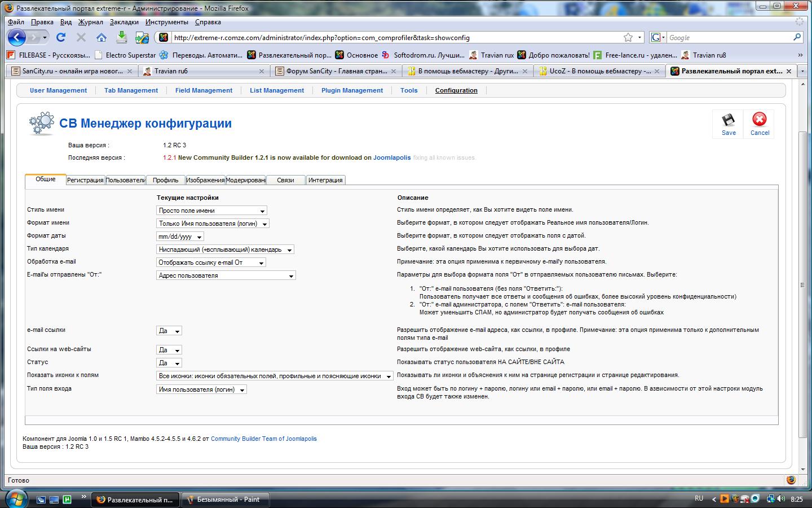Open Tab Management link
The height and width of the screenshot is (508, 812).
131,90
